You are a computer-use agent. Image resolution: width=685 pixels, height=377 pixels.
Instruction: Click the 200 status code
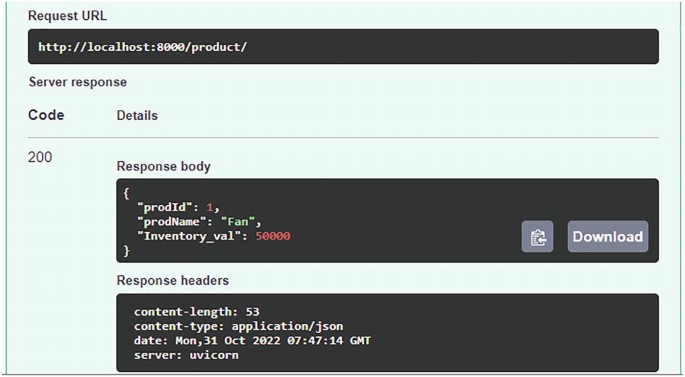[40, 157]
